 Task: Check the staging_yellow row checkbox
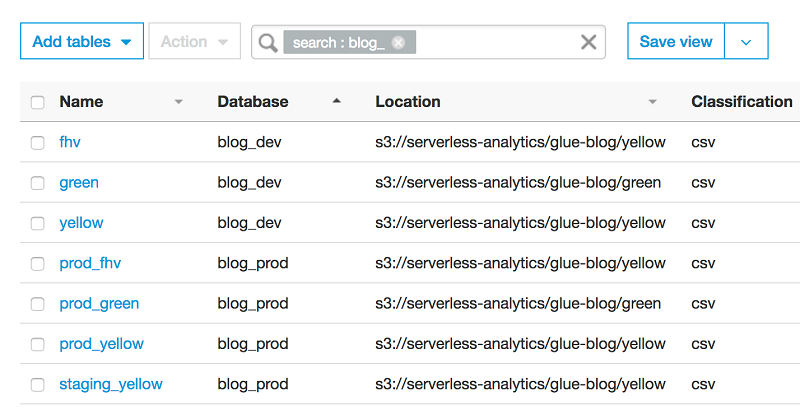[38, 385]
